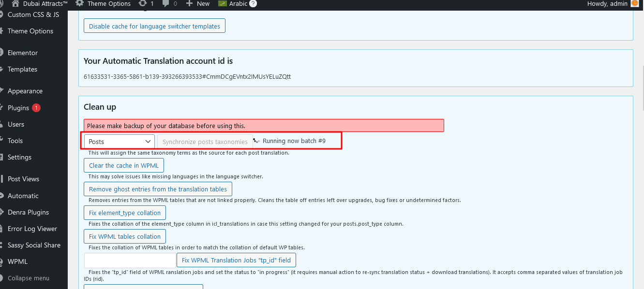Click the plus New icon in admin bar

pyautogui.click(x=190, y=4)
